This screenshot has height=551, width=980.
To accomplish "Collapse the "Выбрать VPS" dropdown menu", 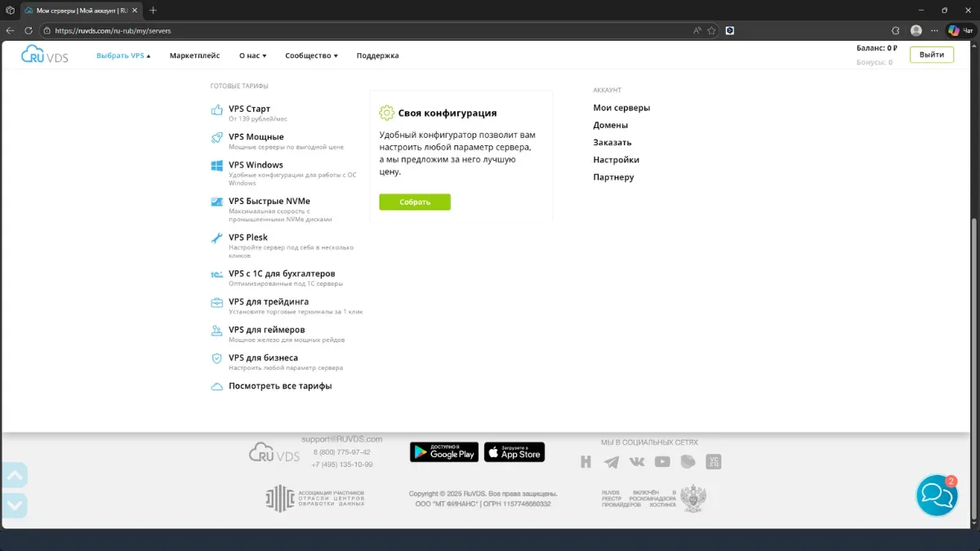I will coord(123,56).
